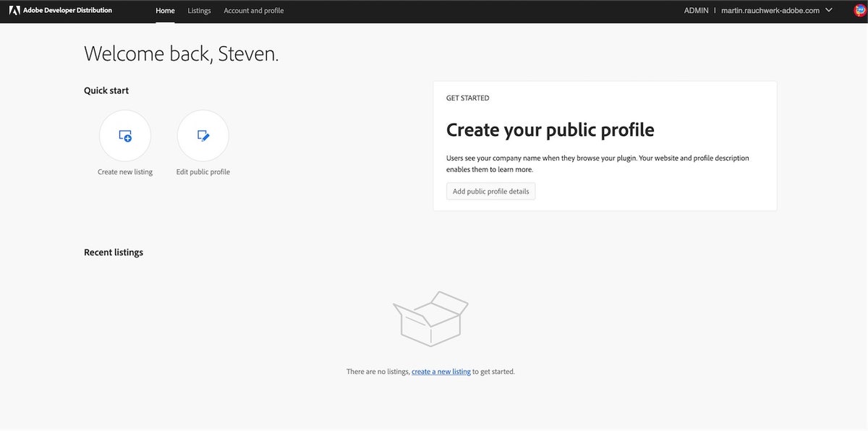Select the martin.rauchwerk-adobe.com account name
The image size is (868, 431).
(770, 11)
